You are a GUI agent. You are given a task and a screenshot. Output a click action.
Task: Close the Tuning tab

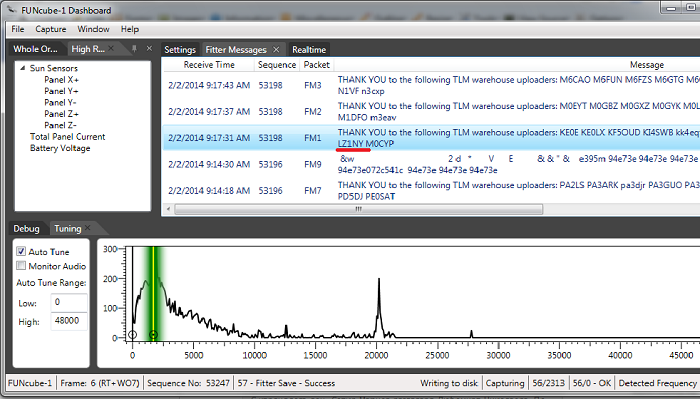(x=88, y=228)
